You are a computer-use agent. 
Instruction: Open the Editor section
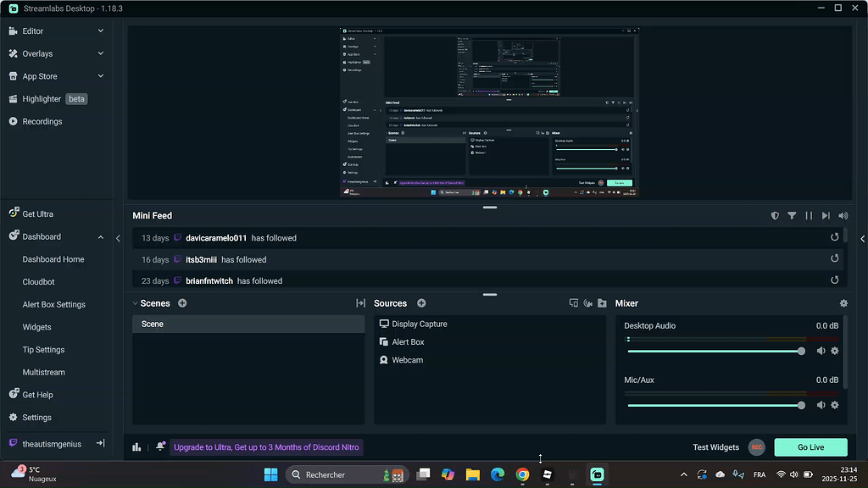click(x=34, y=30)
